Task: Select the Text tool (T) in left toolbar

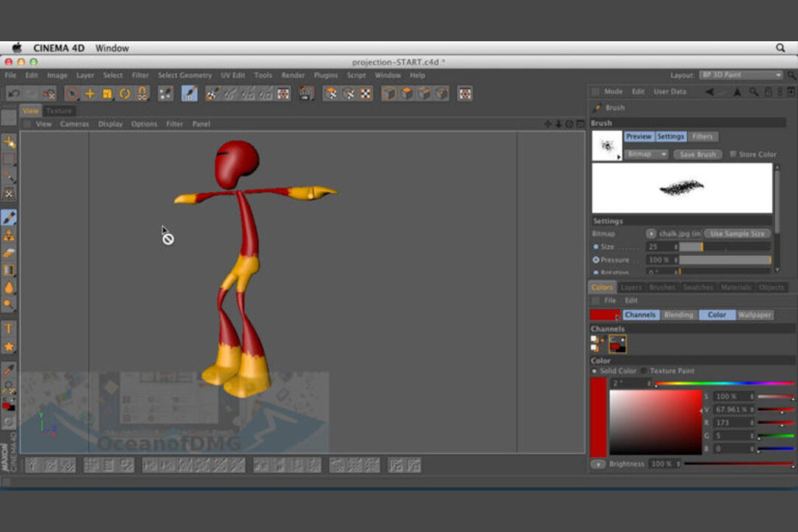Action: (x=9, y=329)
